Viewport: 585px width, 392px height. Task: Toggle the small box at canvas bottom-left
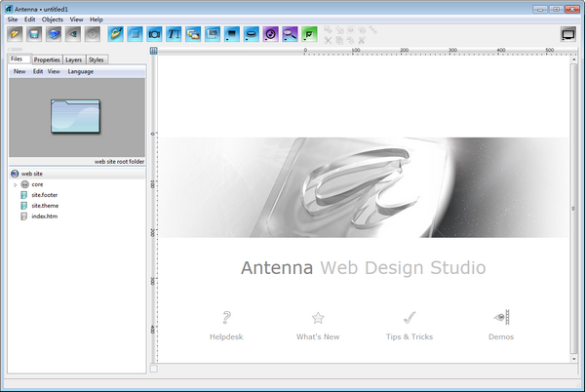click(x=153, y=369)
